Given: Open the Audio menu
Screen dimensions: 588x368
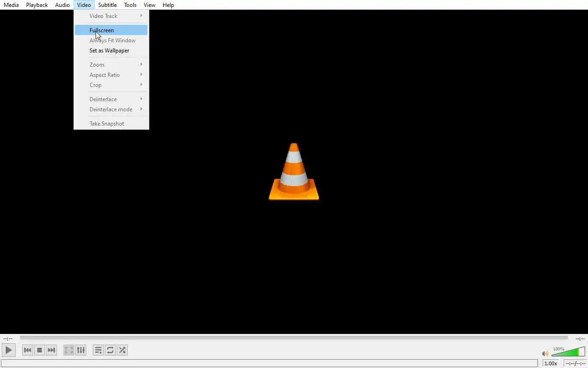Looking at the screenshot, I should [62, 5].
